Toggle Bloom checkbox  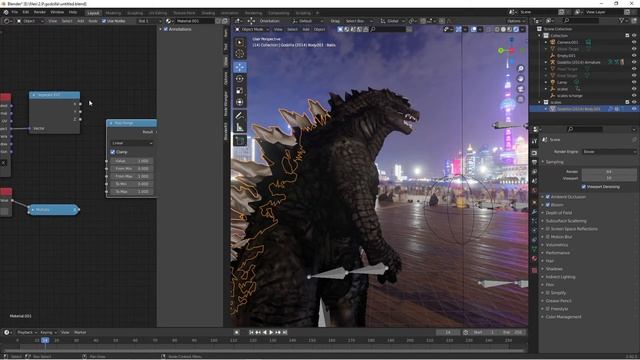click(x=548, y=205)
